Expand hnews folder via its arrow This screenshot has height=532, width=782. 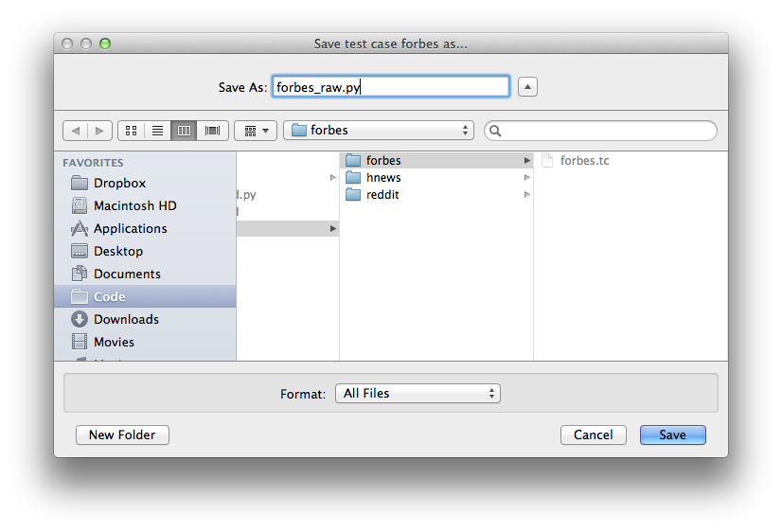point(526,178)
